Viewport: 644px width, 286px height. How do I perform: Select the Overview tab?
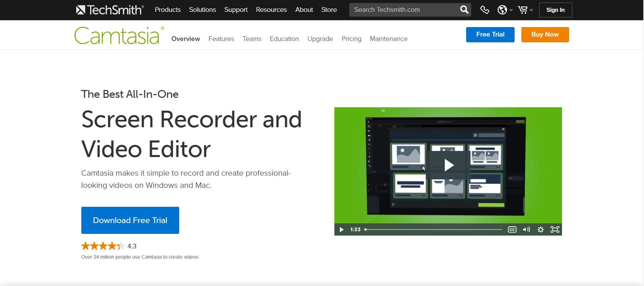[x=186, y=39]
